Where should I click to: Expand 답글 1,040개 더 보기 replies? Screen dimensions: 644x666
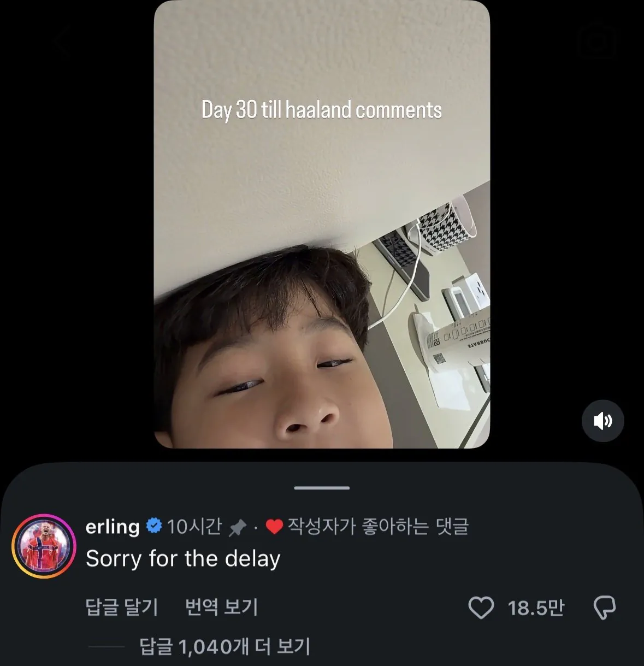click(x=224, y=647)
